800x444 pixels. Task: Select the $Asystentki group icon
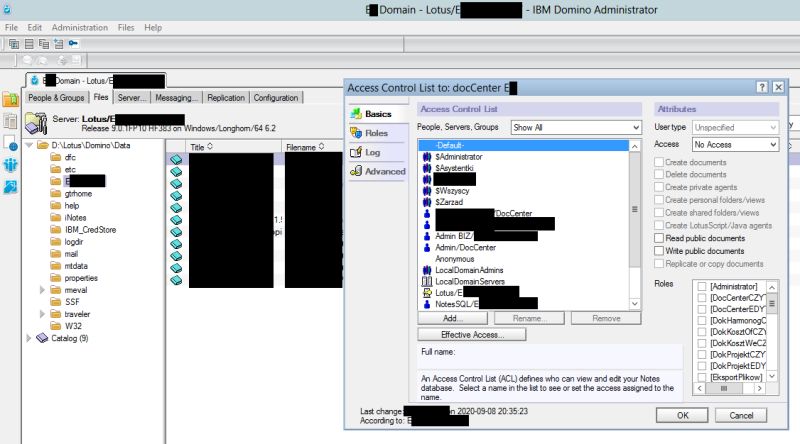click(427, 168)
